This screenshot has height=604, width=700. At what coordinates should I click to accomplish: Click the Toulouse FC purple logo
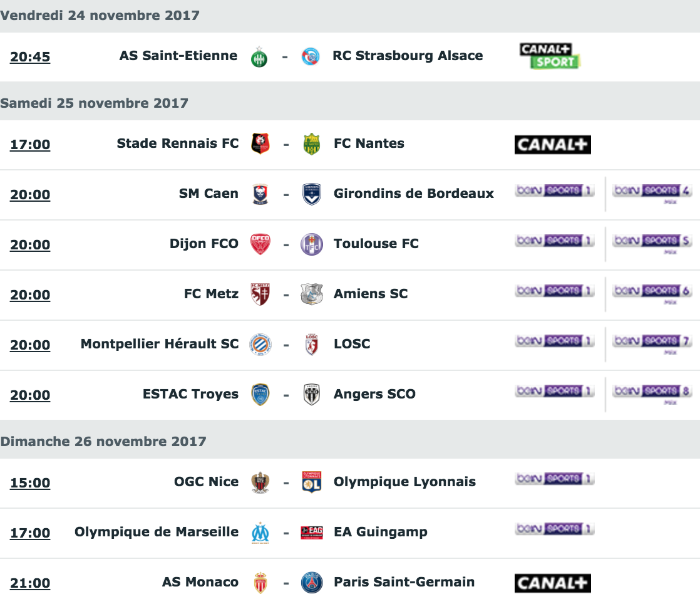click(311, 244)
